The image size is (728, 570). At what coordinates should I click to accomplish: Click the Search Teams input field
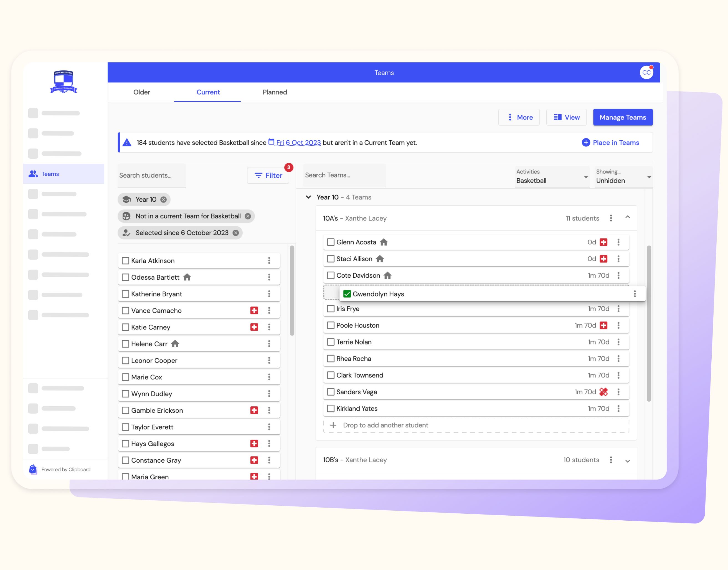(344, 175)
